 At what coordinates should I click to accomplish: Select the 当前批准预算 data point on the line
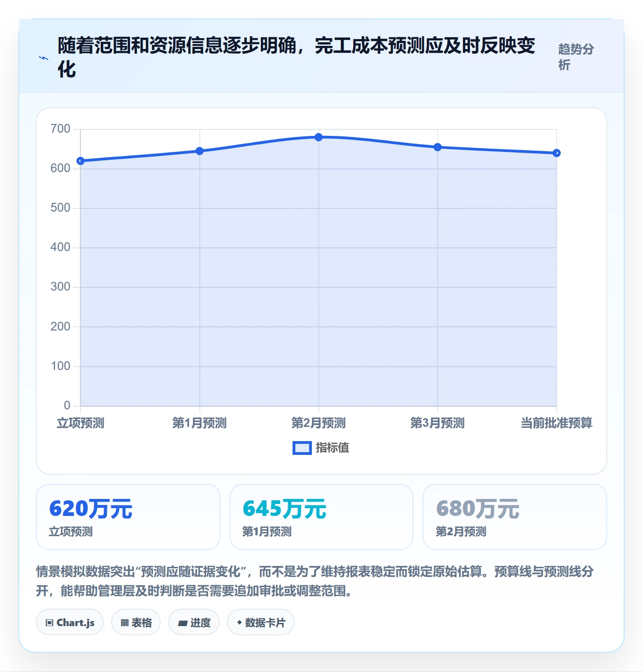(557, 153)
